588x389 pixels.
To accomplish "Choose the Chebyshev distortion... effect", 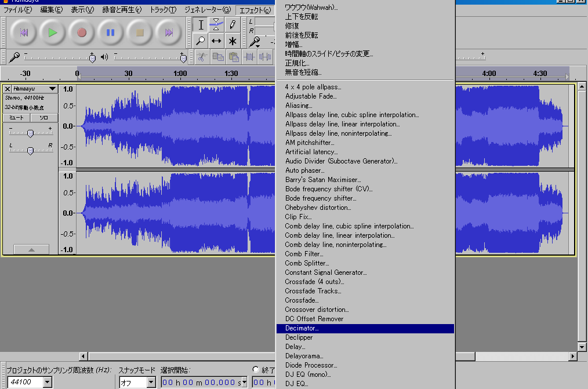I will tap(365, 208).
